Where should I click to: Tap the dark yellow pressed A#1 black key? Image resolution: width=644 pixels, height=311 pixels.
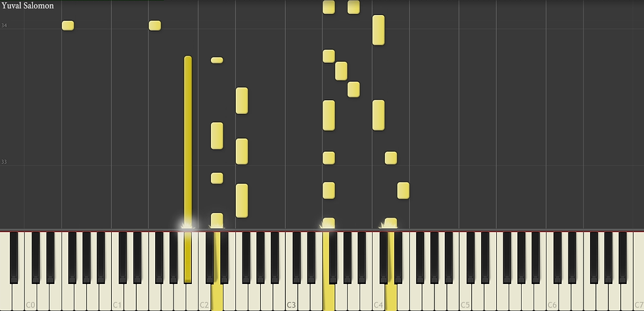tap(188, 257)
